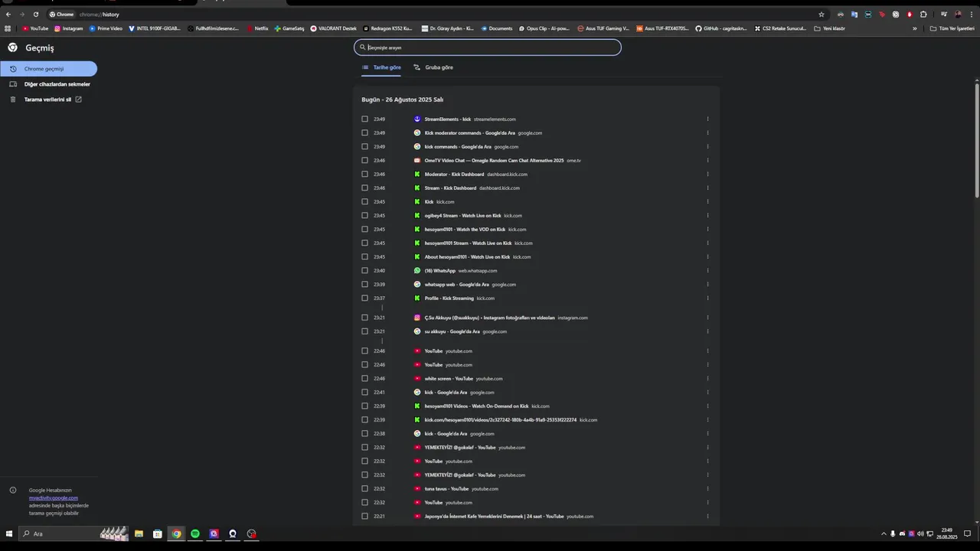980x551 pixels.
Task: Open the three-dot menu for Stream - Kick Dashboard
Action: coord(707,188)
